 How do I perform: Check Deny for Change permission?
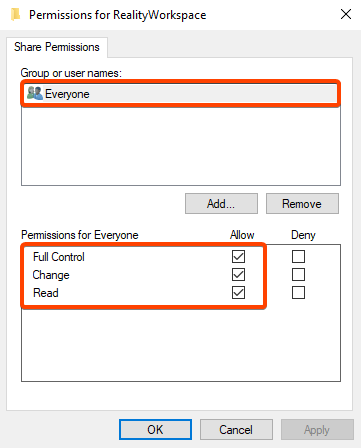point(298,275)
